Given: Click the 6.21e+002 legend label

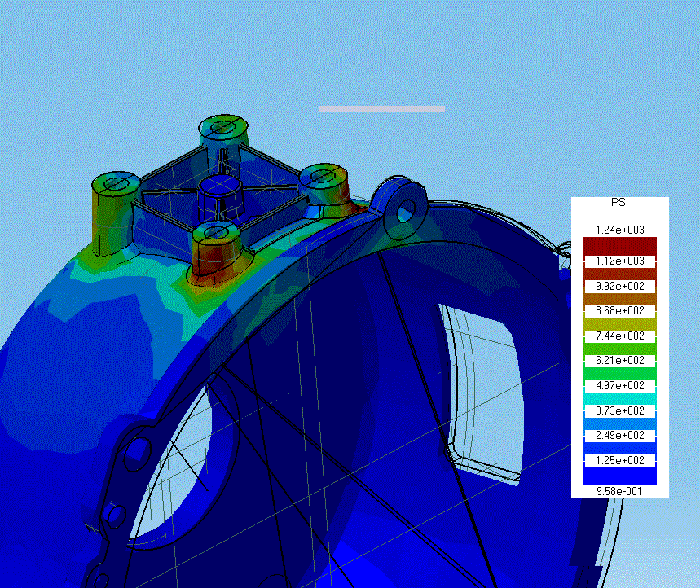Looking at the screenshot, I should click(x=619, y=361).
